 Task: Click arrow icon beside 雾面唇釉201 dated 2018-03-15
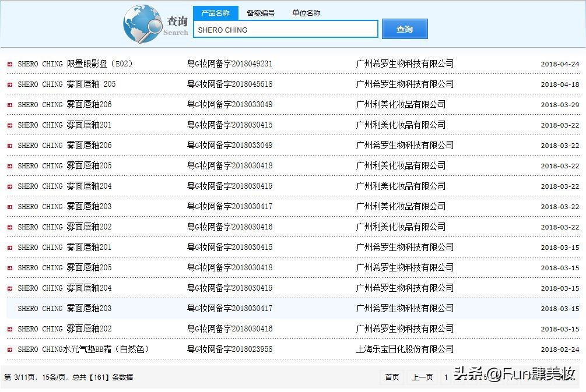point(9,247)
